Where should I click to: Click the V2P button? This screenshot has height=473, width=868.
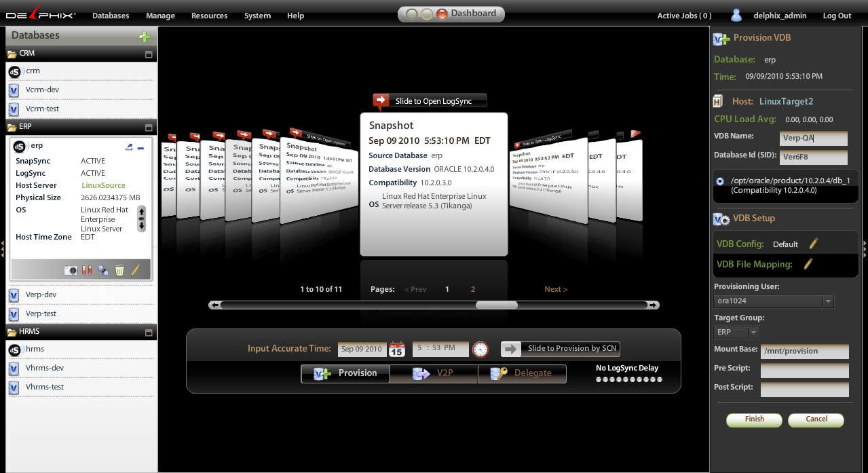pyautogui.click(x=434, y=373)
